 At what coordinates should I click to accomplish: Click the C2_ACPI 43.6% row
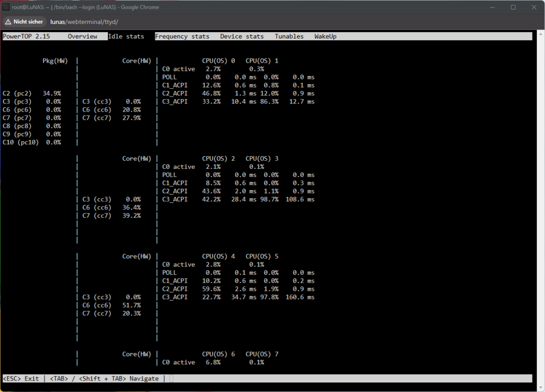click(238, 191)
